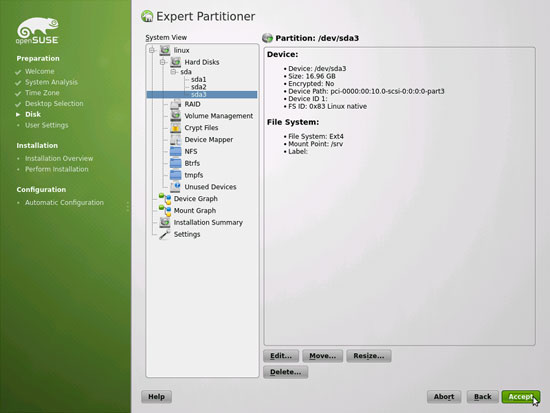This screenshot has width=550, height=413.
Task: Click the Settings wrench icon
Action: [x=165, y=234]
